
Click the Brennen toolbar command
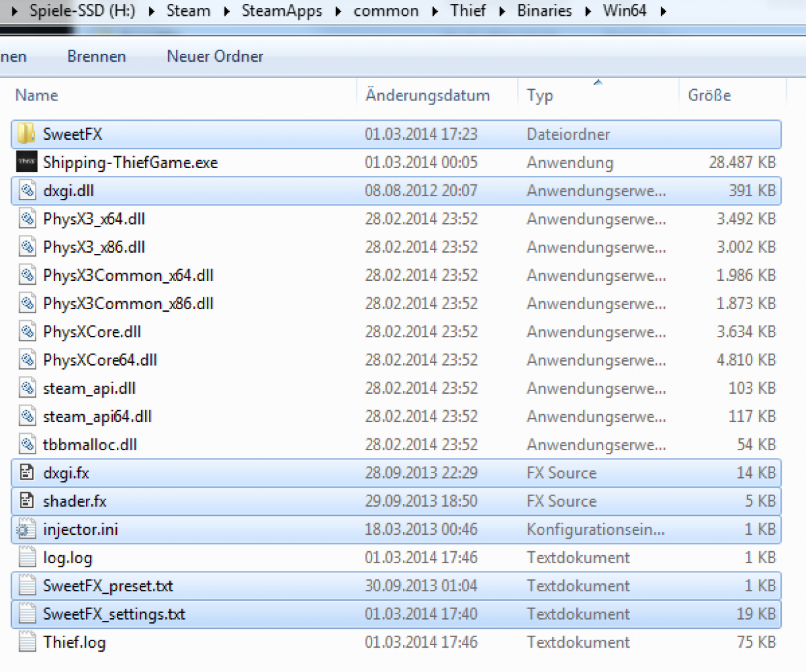[96, 56]
